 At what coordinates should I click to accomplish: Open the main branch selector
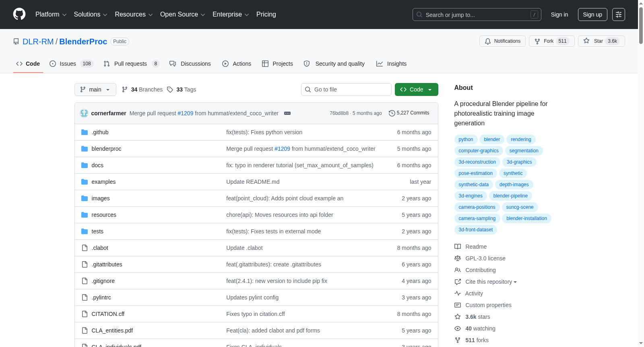click(x=95, y=89)
